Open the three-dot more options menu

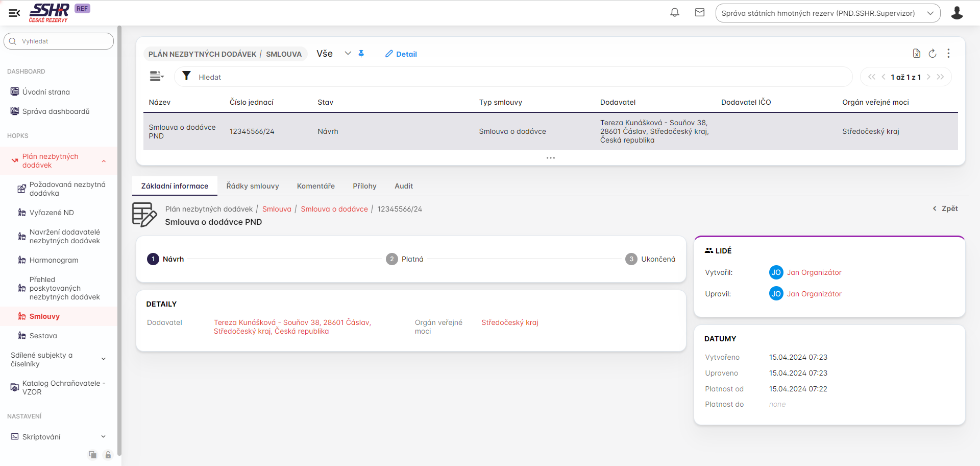(948, 54)
